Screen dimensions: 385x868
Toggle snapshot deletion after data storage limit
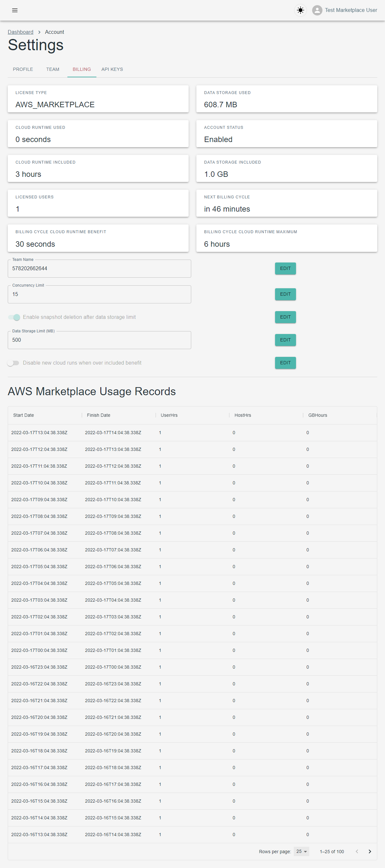(x=14, y=317)
